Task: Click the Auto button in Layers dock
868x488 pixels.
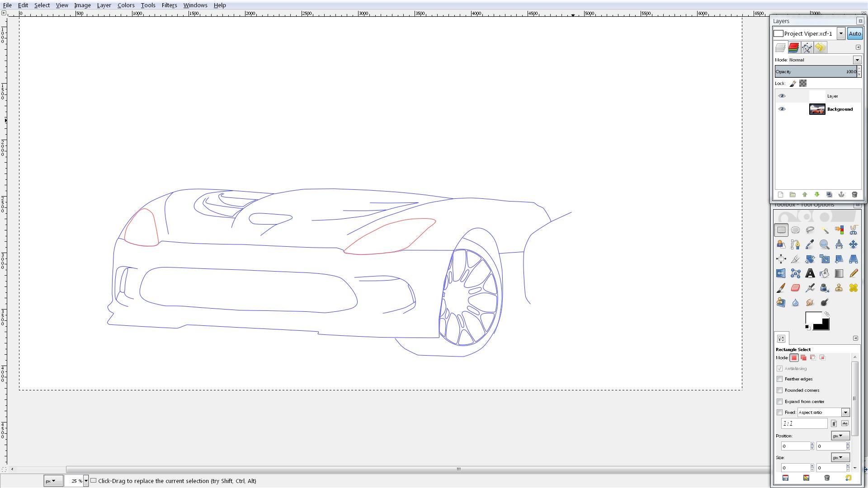Action: pos(854,33)
